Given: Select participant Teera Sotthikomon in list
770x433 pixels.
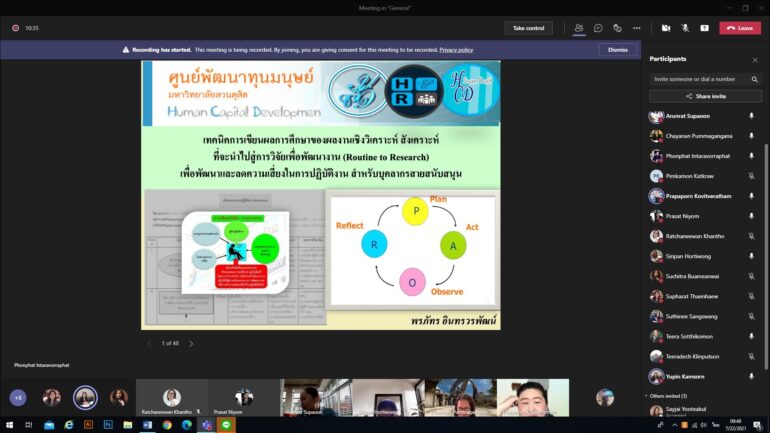Looking at the screenshot, I should (704, 336).
